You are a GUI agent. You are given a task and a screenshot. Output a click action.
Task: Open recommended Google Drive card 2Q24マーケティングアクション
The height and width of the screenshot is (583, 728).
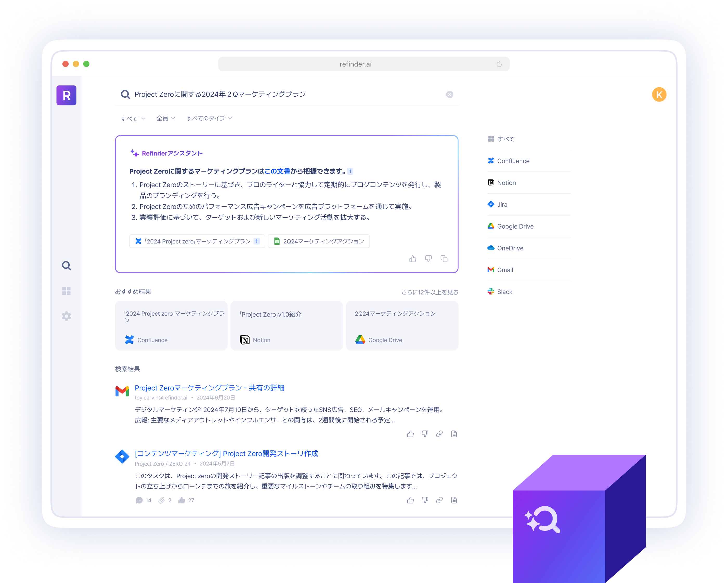[x=402, y=326]
